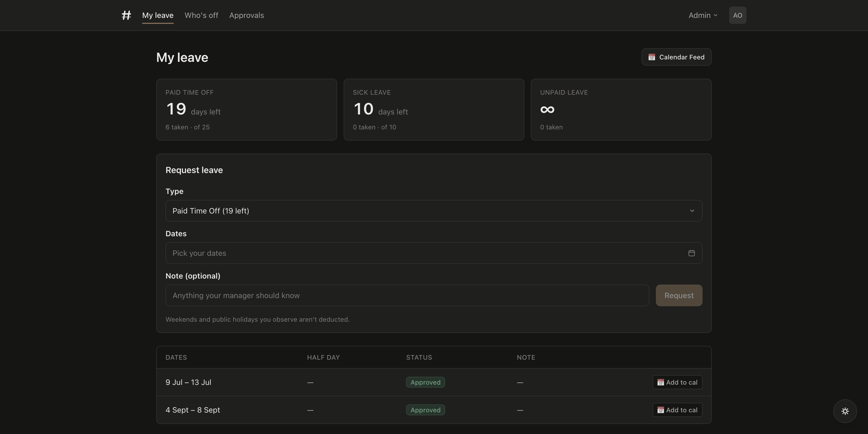
Task: Click the Approved badge for 4 Sept row
Action: (x=425, y=410)
